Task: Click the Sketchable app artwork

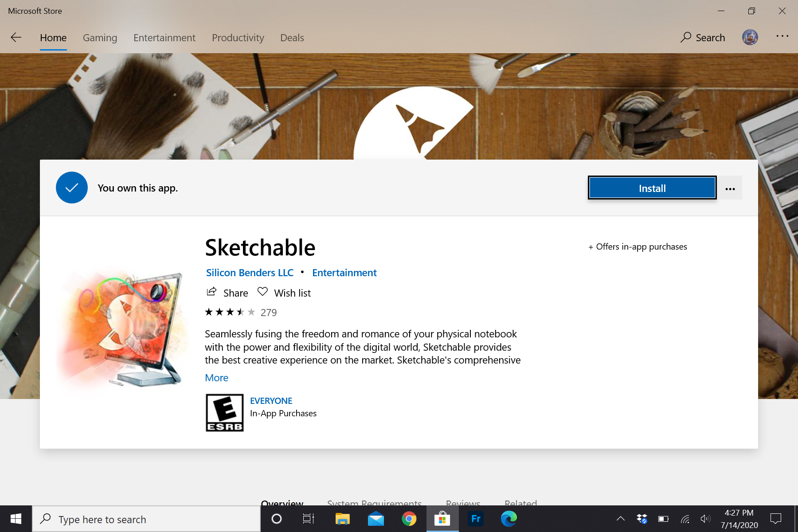Action: coord(122,329)
